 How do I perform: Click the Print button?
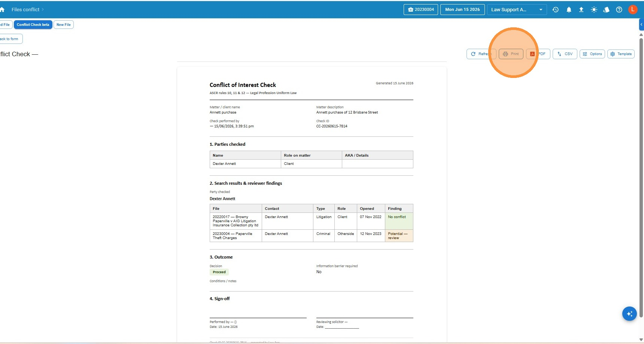(511, 54)
